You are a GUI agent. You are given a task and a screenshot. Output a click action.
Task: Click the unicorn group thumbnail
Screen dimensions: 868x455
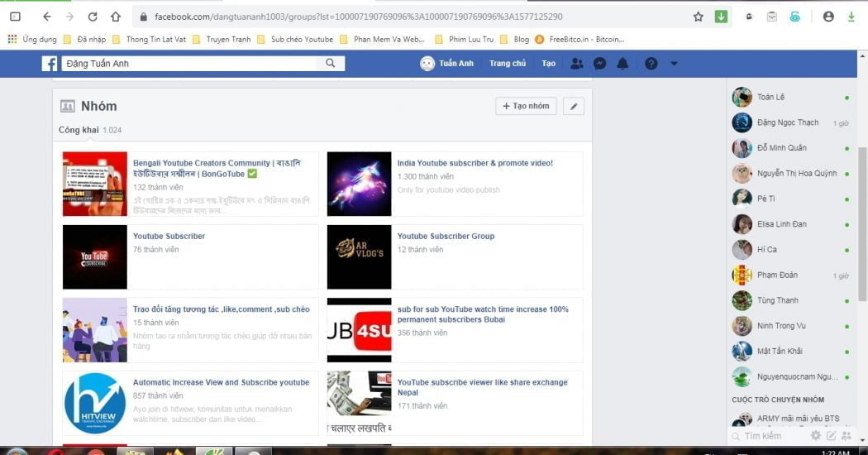pyautogui.click(x=359, y=184)
